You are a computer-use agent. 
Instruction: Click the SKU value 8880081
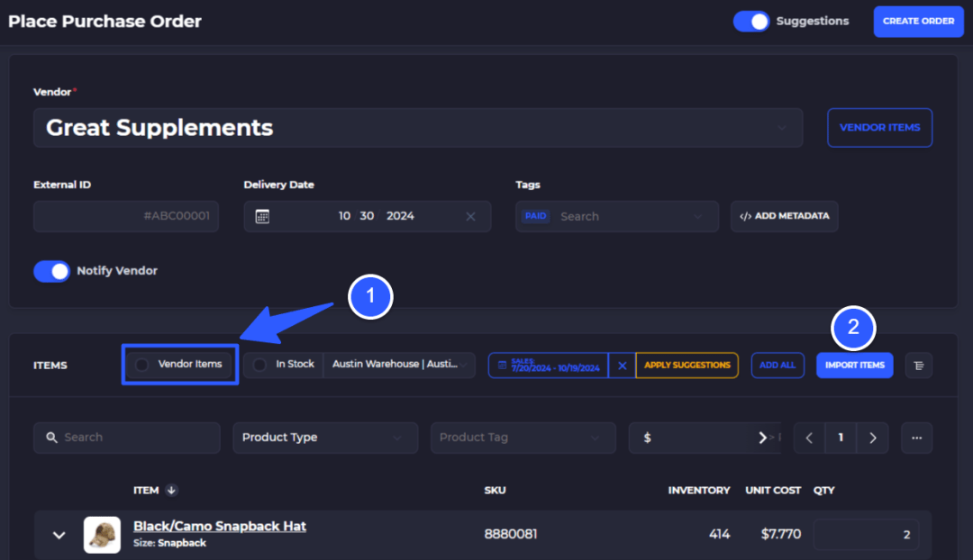click(x=511, y=534)
